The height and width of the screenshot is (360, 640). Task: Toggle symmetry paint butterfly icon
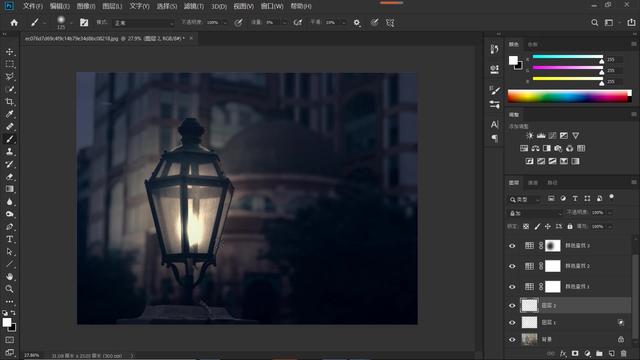pos(390,23)
